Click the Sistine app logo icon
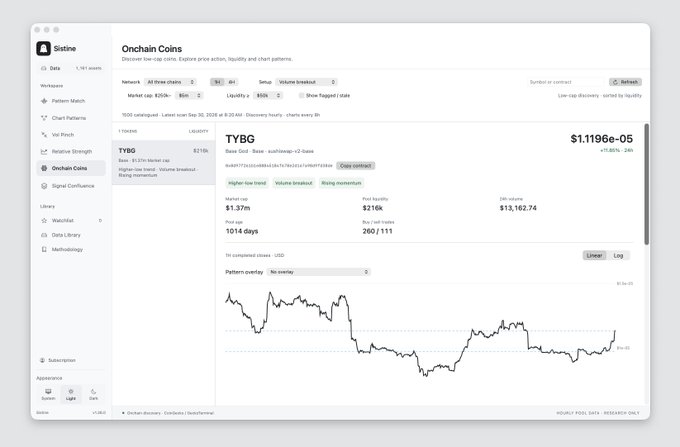The image size is (680, 447). [43, 49]
